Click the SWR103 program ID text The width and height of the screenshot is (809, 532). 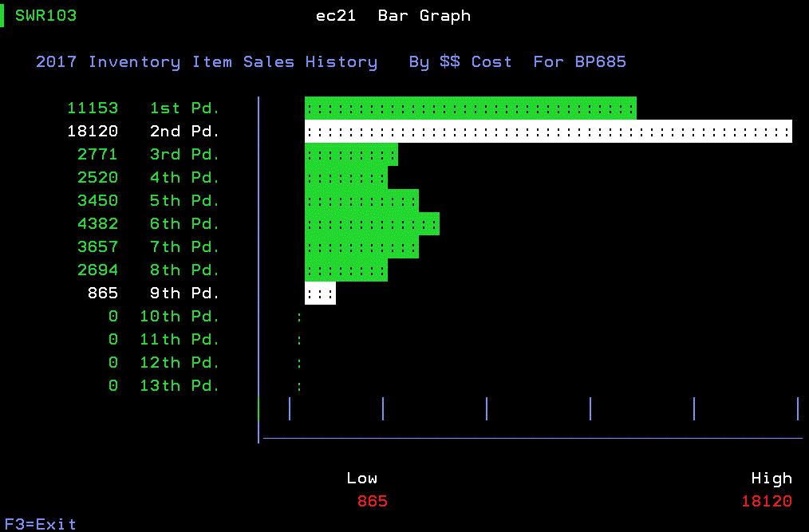click(46, 16)
